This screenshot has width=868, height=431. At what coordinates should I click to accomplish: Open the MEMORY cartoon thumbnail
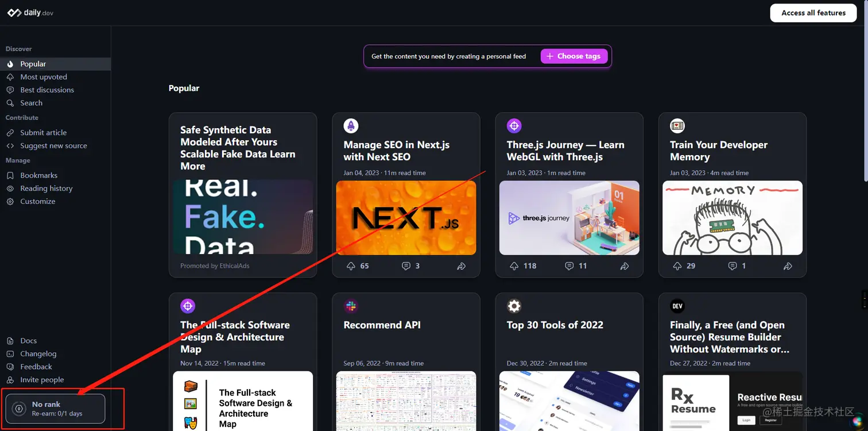[733, 218]
